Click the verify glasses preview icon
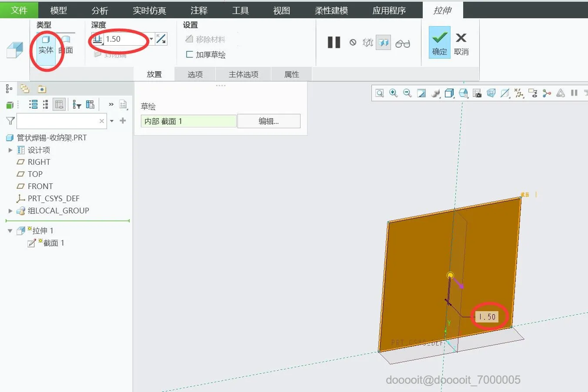This screenshot has height=392, width=588. pos(403,43)
